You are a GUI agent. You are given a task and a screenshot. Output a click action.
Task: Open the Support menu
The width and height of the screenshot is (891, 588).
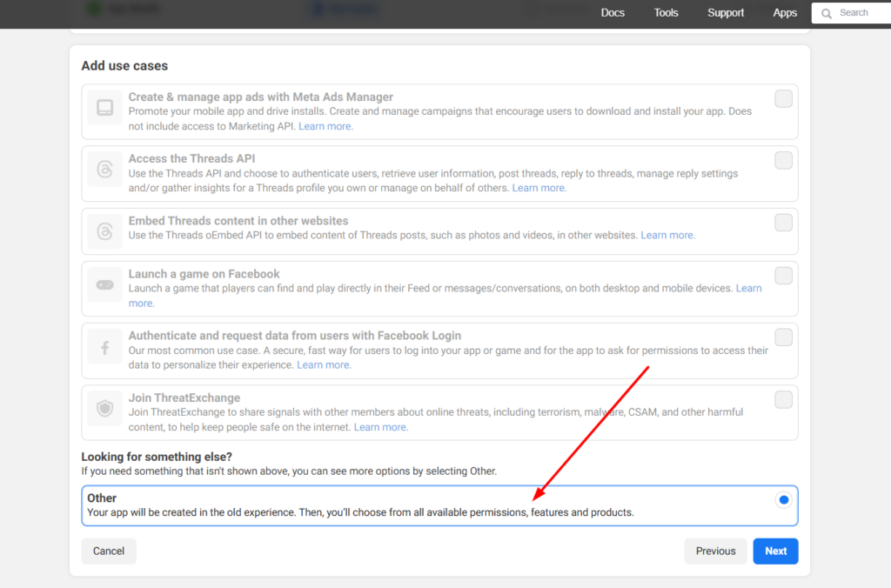[725, 13]
